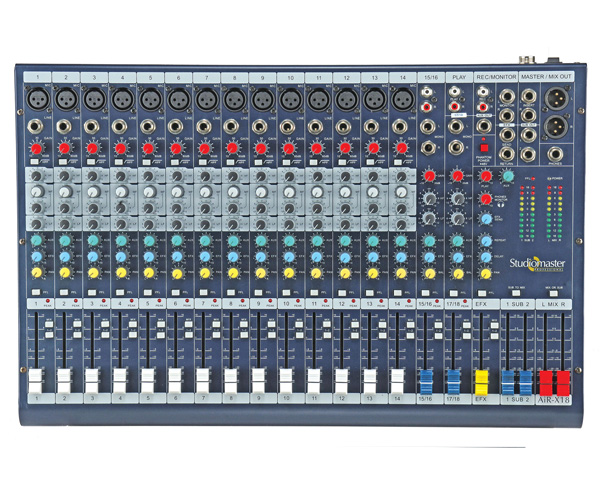Grab the yellow EFX fader
The width and height of the screenshot is (600, 500).
481,382
